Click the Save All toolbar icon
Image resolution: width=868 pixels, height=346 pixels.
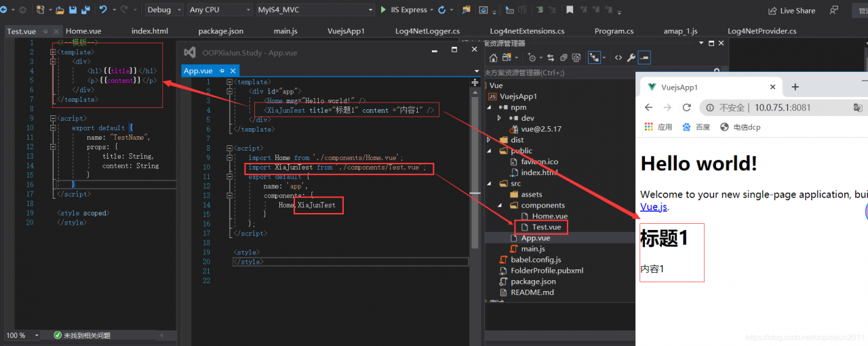pos(85,10)
